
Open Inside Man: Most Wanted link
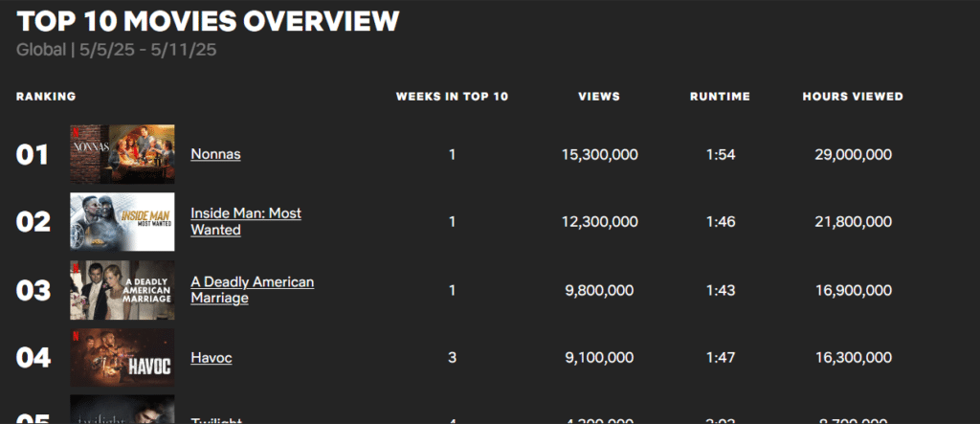pyautogui.click(x=246, y=221)
